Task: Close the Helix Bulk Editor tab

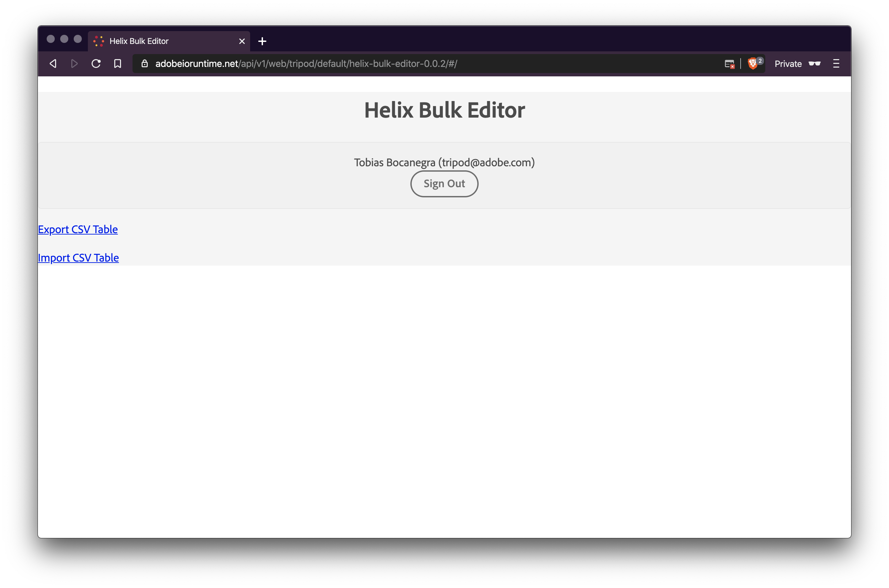Action: (x=242, y=41)
